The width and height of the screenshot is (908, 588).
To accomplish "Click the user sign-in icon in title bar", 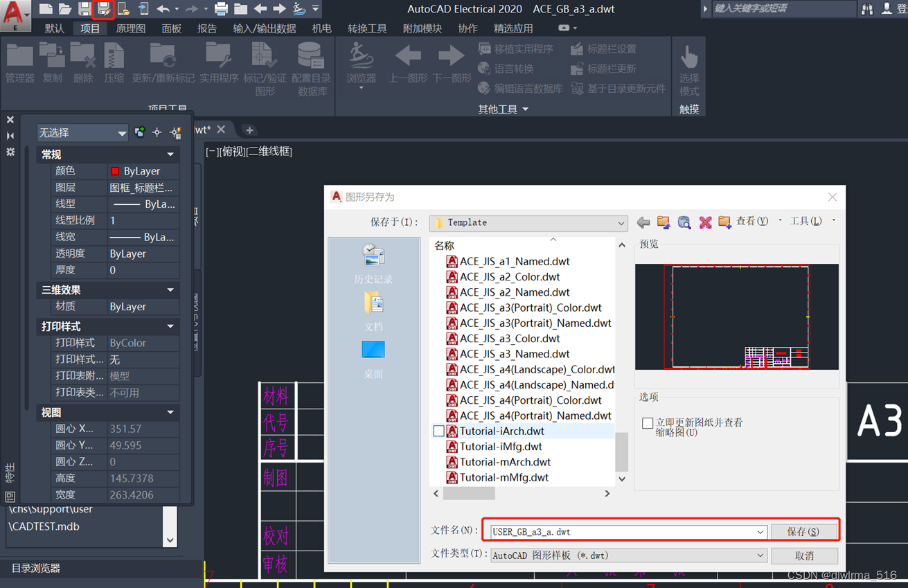I will tap(887, 9).
